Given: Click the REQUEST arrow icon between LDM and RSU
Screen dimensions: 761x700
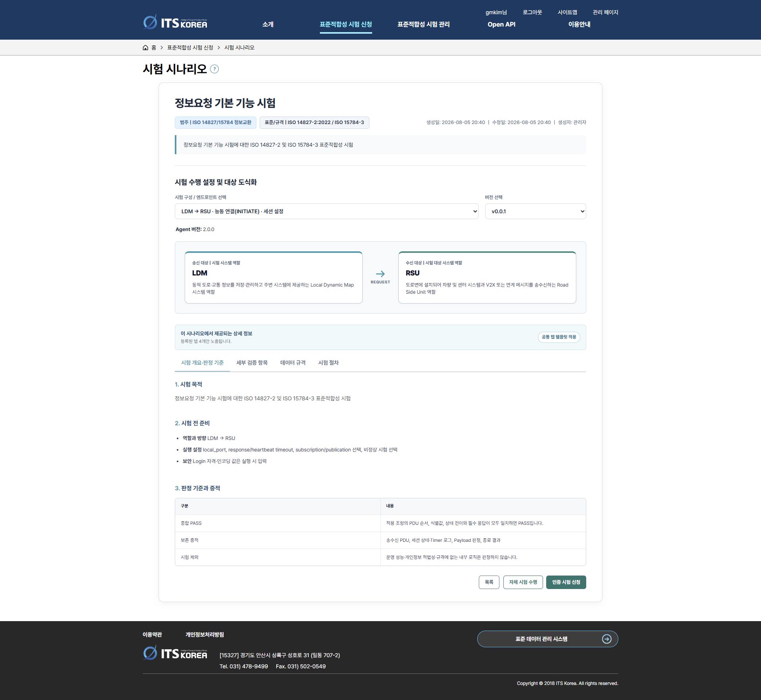Looking at the screenshot, I should click(380, 274).
